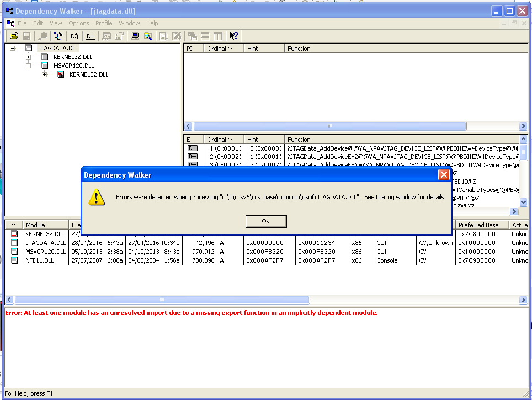This screenshot has width=532, height=400.
Task: Sort exports by the E column header
Action: coord(194,140)
